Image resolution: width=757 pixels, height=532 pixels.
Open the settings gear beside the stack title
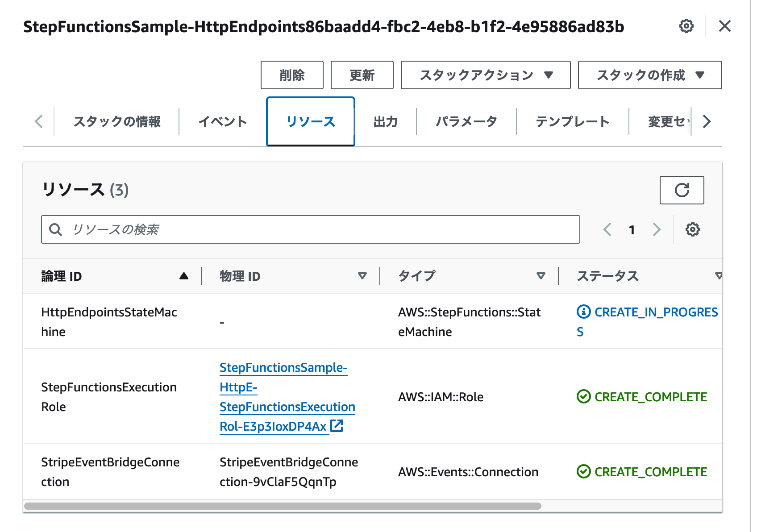pos(686,26)
